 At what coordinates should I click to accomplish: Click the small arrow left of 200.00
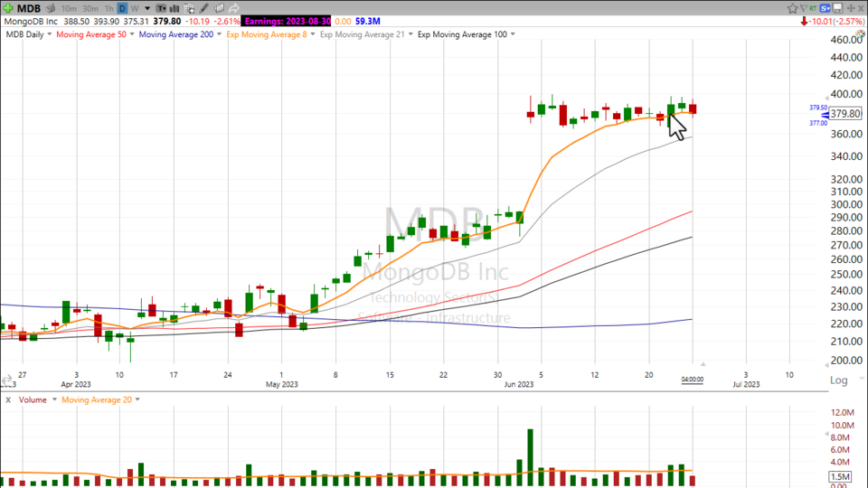pyautogui.click(x=826, y=363)
